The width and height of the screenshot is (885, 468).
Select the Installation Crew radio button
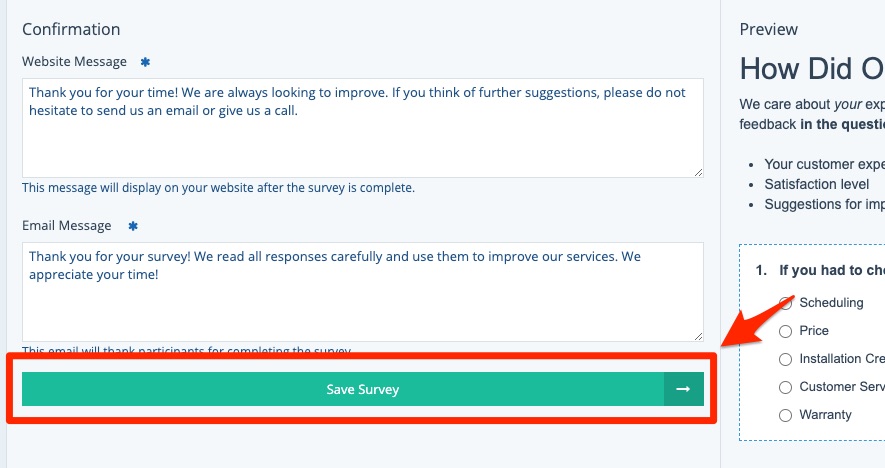tap(786, 359)
